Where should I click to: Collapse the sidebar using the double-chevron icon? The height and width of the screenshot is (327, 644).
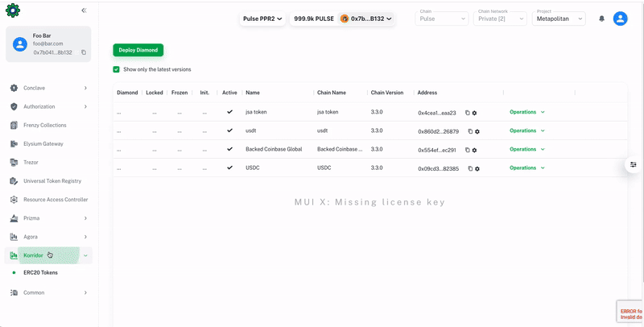point(84,10)
